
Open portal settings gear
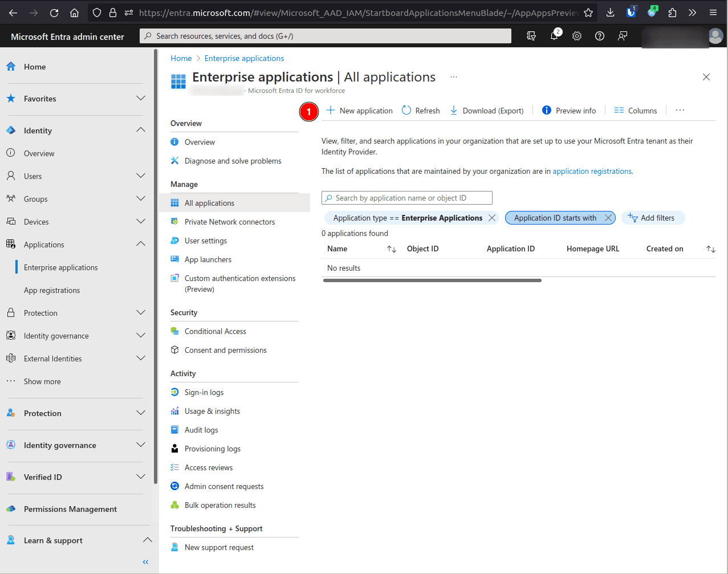577,36
